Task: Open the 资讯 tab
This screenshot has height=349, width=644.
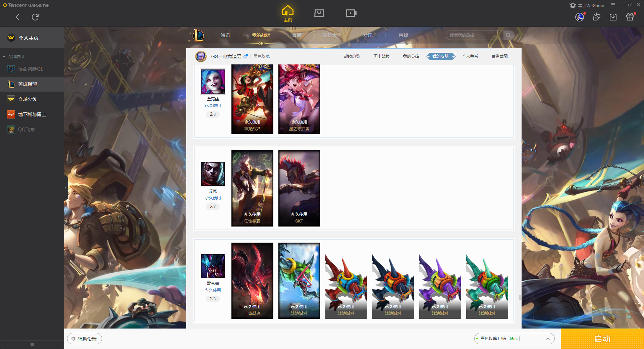Action: [x=225, y=35]
